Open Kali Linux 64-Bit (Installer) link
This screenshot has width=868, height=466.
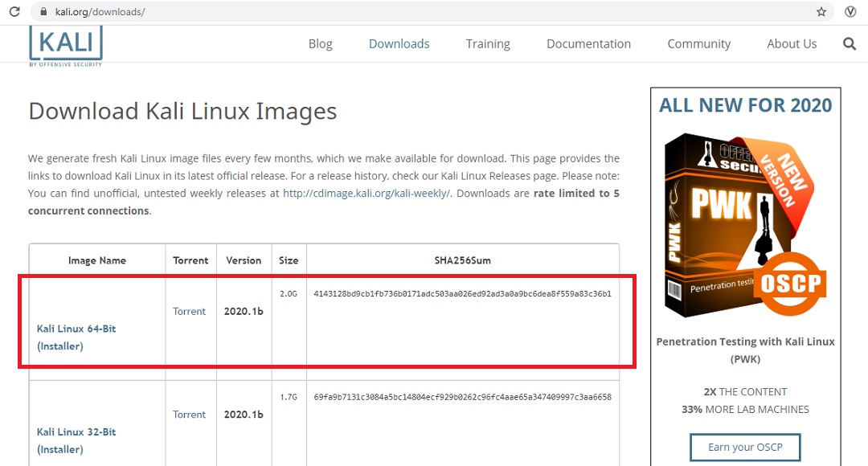76,337
